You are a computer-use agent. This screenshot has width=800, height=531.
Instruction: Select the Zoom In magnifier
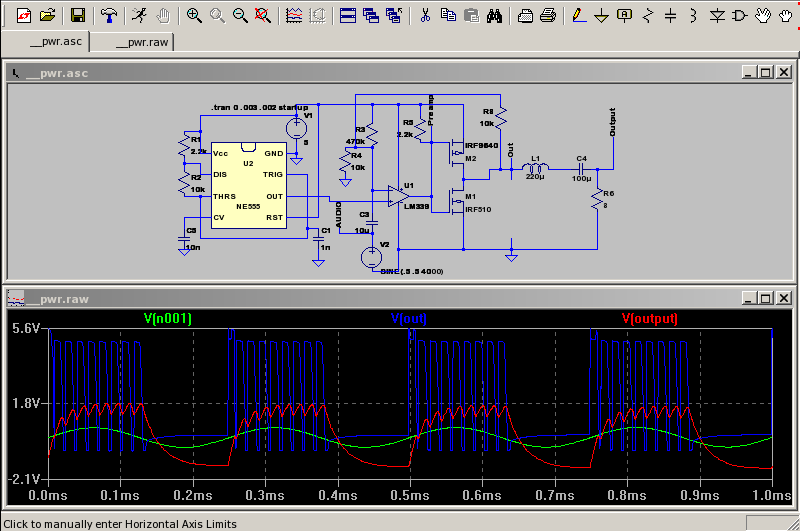coord(194,16)
